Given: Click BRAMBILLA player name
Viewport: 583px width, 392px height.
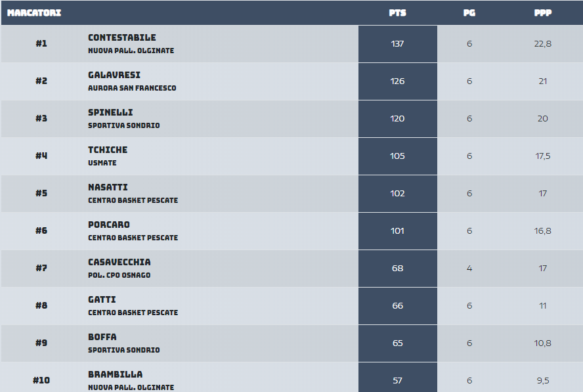Looking at the screenshot, I should (x=116, y=374).
